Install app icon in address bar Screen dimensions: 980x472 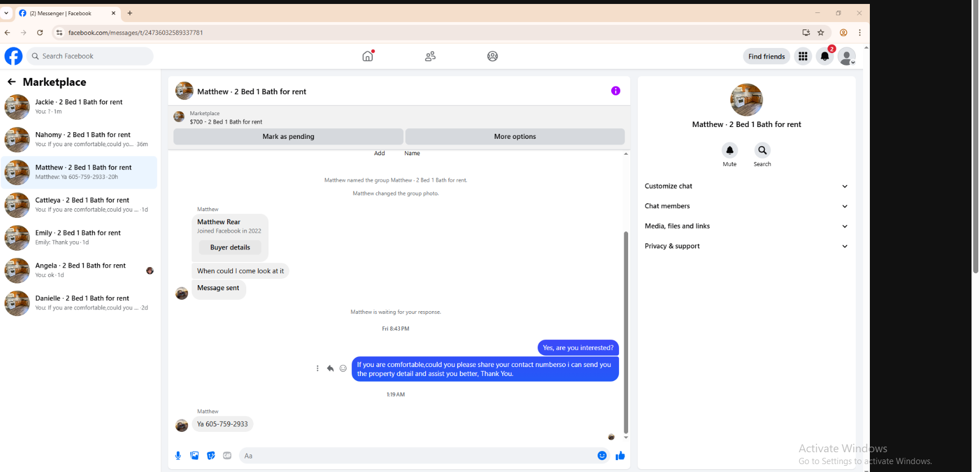click(x=806, y=33)
